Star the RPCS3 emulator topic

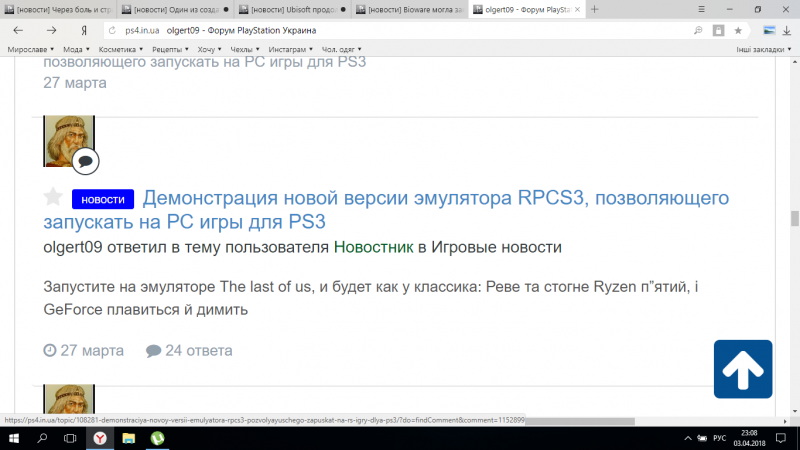point(53,196)
